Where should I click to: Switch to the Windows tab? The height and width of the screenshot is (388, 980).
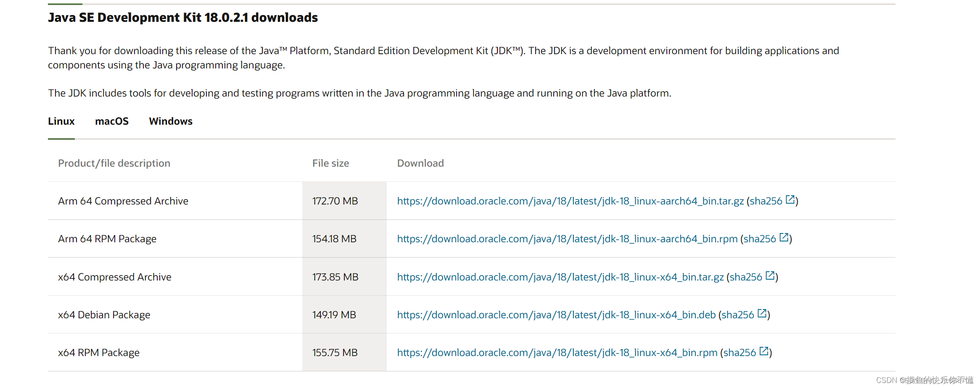pos(171,121)
